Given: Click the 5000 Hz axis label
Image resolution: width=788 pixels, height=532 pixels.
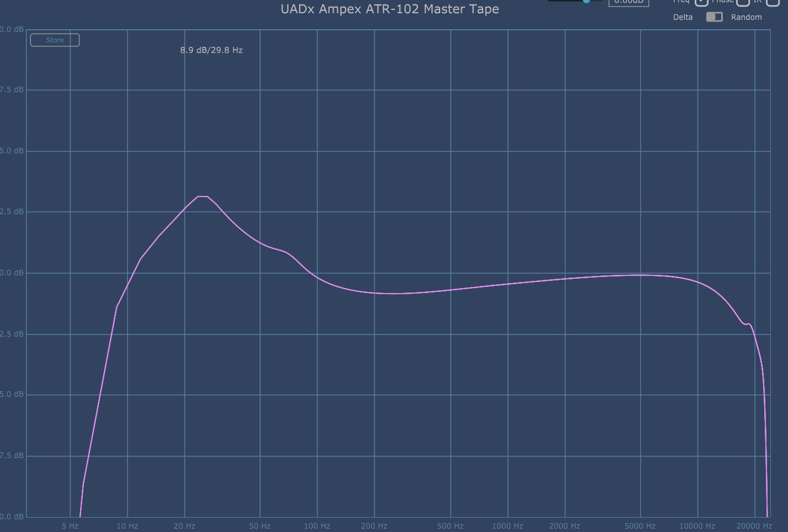Looking at the screenshot, I should point(640,526).
